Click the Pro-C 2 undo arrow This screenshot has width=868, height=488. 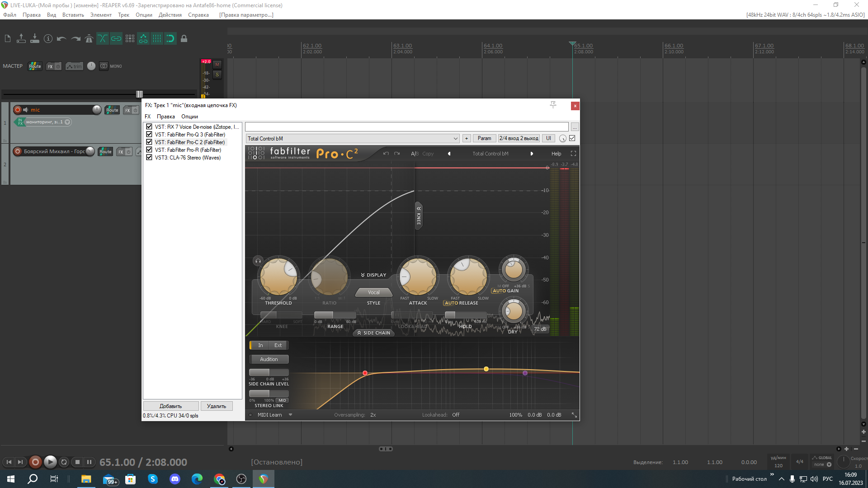386,154
